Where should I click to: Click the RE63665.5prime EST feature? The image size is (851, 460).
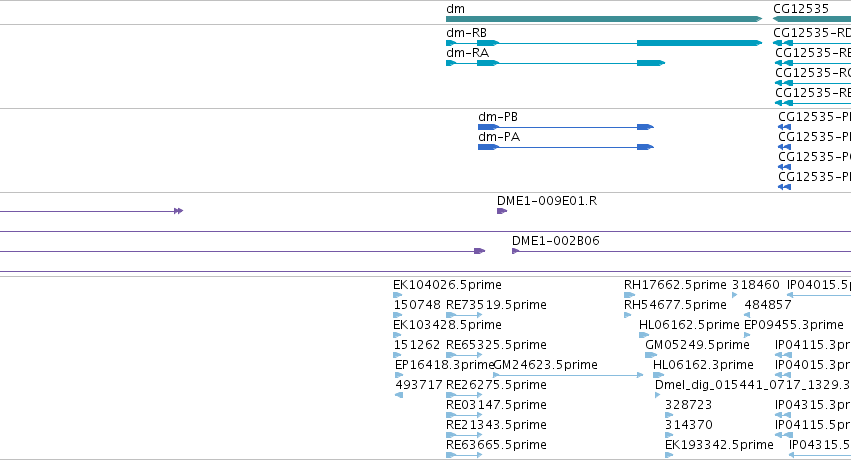click(464, 455)
